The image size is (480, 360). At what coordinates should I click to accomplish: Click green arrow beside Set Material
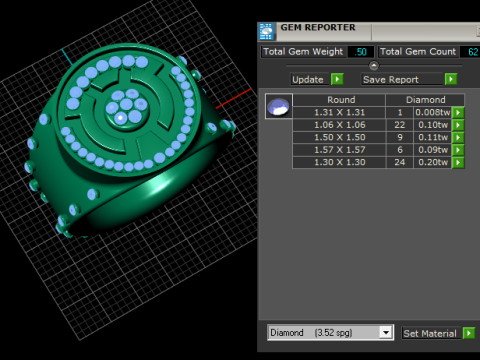(469, 333)
